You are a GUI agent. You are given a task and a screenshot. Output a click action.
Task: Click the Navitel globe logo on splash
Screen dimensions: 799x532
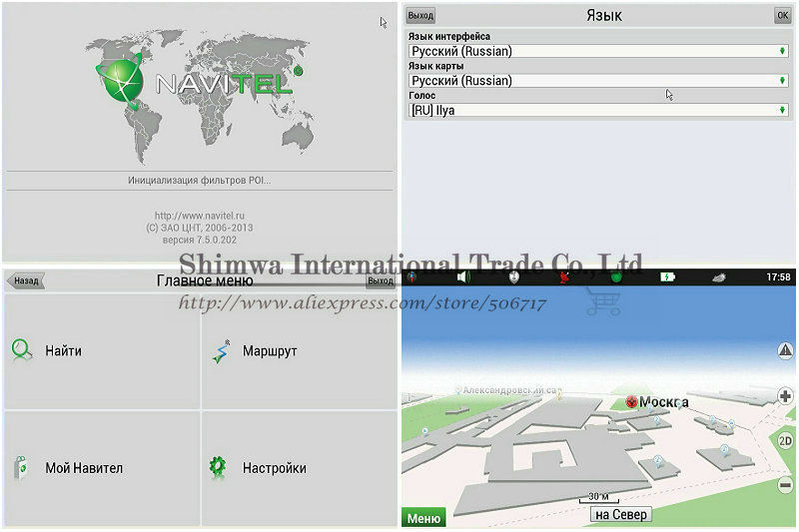[x=121, y=81]
